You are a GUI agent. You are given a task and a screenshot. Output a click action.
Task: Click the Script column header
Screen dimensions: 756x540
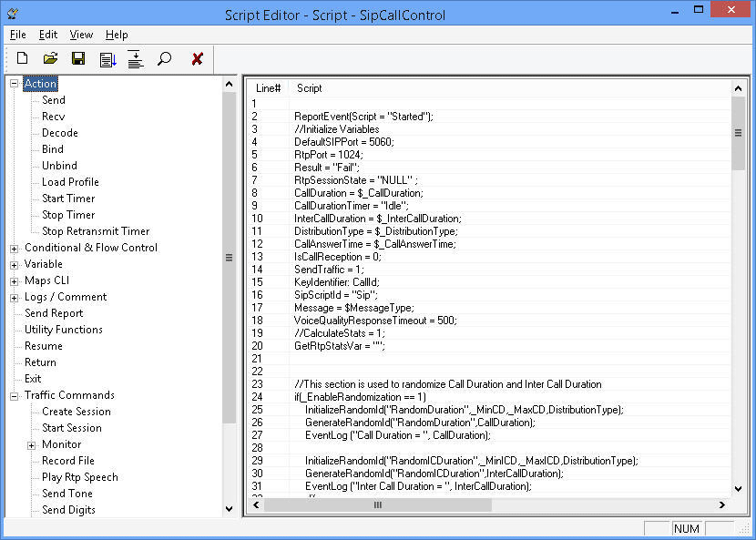pyautogui.click(x=309, y=88)
